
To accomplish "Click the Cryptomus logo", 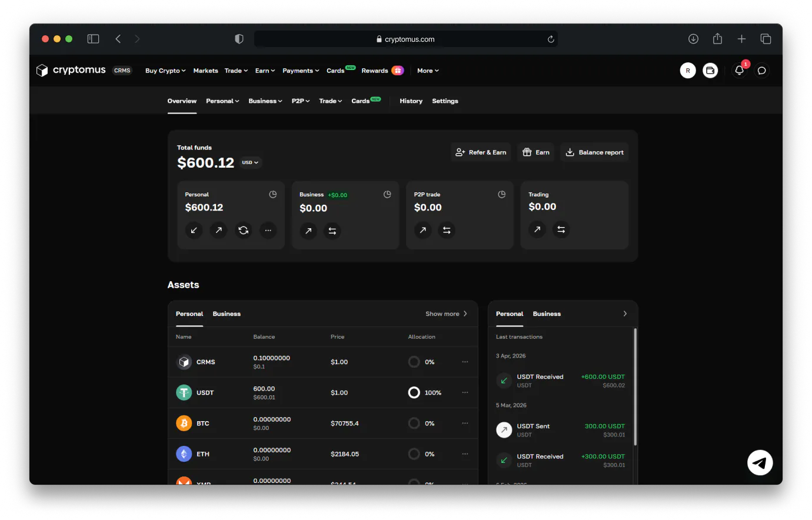I will pyautogui.click(x=71, y=70).
